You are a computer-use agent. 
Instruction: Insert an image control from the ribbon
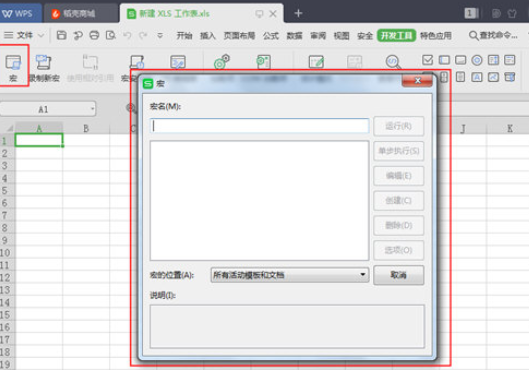493,77
